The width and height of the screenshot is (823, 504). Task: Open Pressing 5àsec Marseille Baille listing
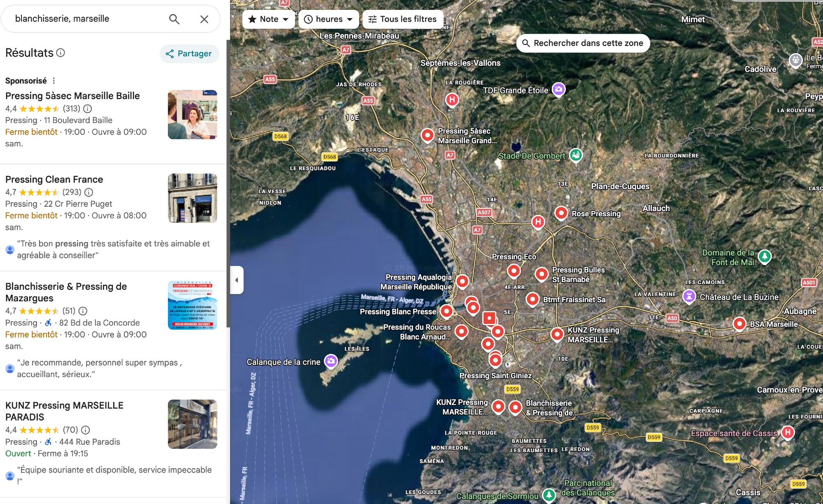click(72, 96)
